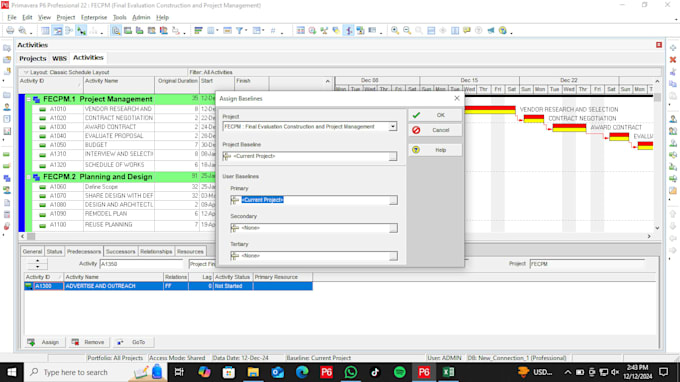Click the yellow chat bubble toolbar icon
This screenshot has width=680, height=382.
click(467, 30)
